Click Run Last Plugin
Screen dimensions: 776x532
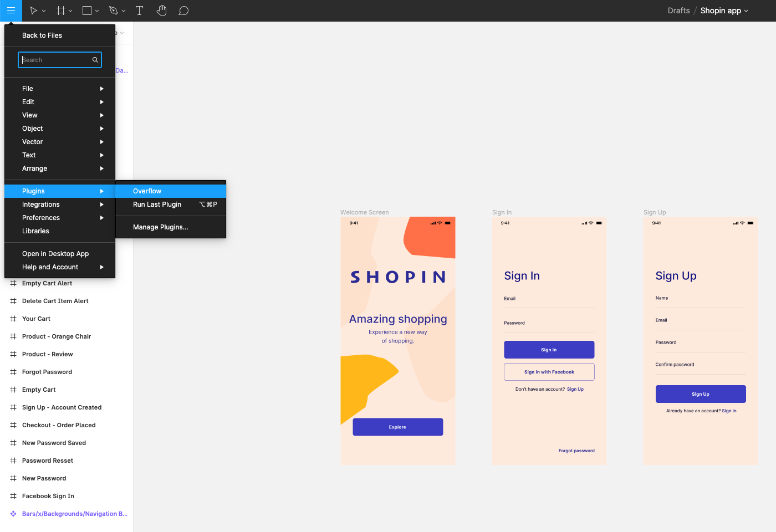click(157, 204)
